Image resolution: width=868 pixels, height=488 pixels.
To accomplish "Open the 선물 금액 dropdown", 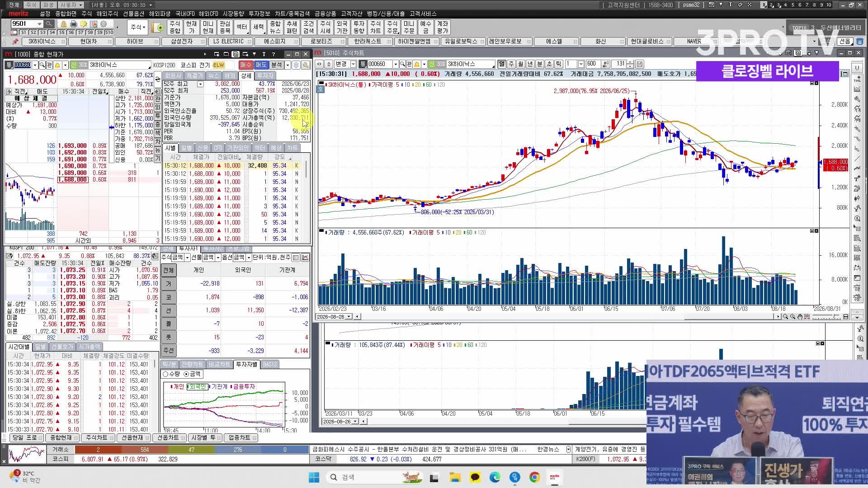I will tap(218, 258).
